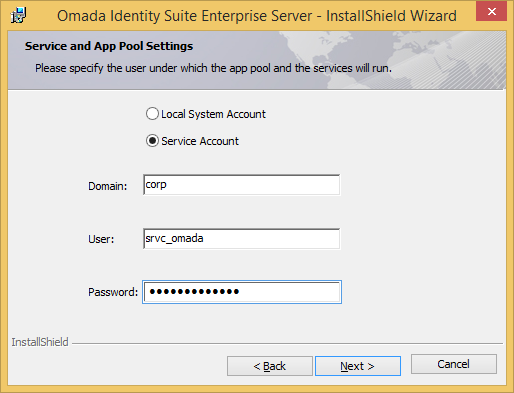Select the Service Account radio button
This screenshot has height=393, width=514.
tap(152, 141)
